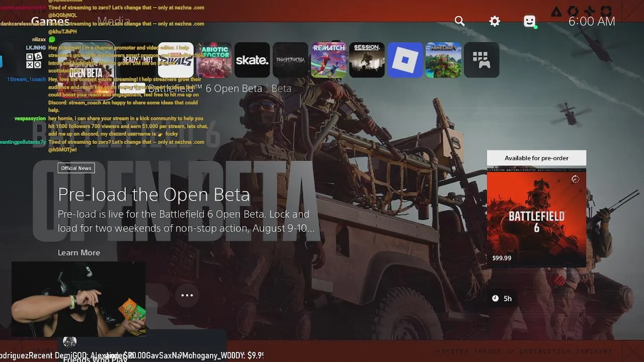Open the Pre-load the Open Beta headline
This screenshot has width=644, height=362.
click(x=153, y=195)
